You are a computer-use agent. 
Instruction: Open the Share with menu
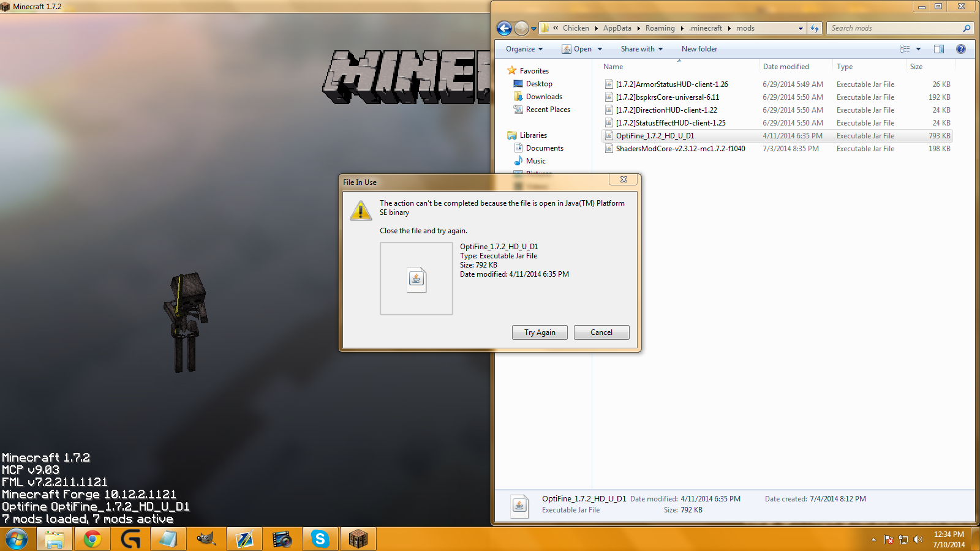[x=642, y=49]
